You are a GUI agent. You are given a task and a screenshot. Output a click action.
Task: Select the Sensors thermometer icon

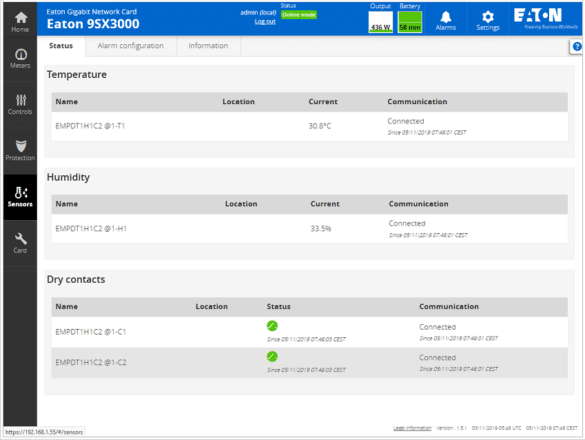coord(21,193)
